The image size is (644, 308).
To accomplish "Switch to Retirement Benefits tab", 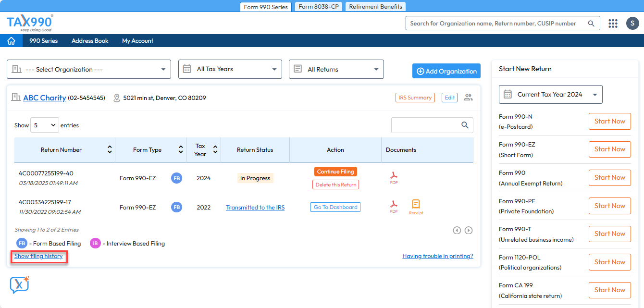I will (x=375, y=7).
